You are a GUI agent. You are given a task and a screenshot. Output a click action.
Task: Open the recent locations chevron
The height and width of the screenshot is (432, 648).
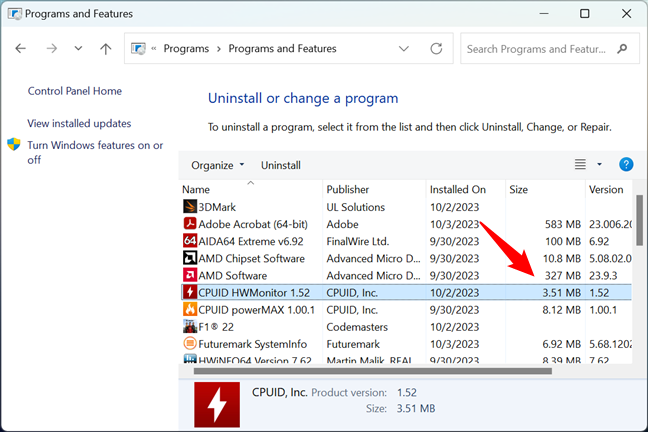tap(78, 48)
